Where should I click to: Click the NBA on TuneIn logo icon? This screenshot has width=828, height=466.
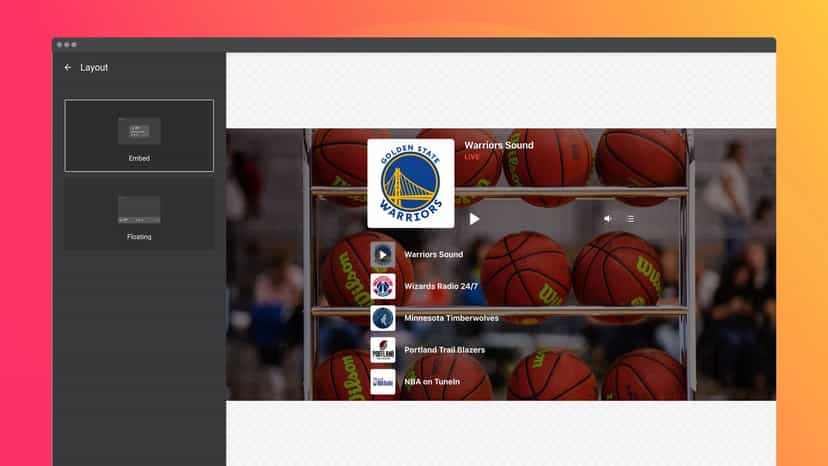383,381
